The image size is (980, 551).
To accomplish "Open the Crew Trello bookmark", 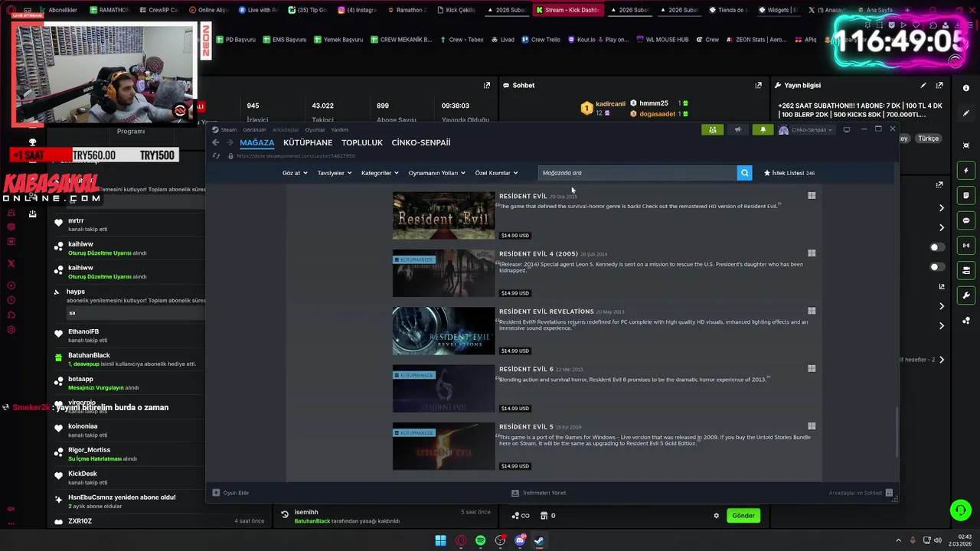I will (541, 40).
